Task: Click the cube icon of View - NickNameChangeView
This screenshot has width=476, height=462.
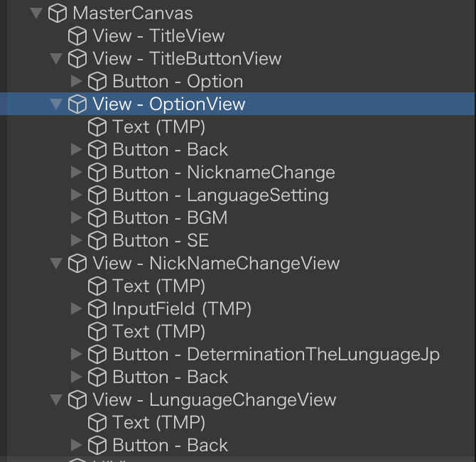Action: click(77, 264)
